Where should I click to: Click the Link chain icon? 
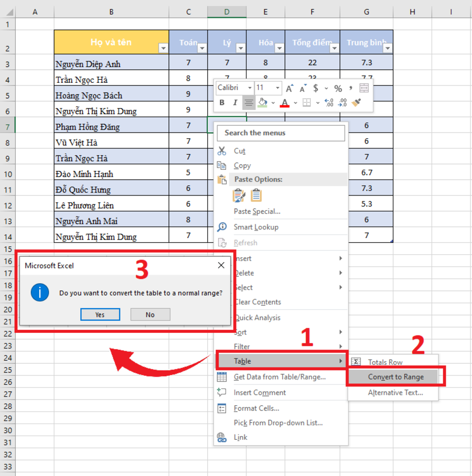pyautogui.click(x=222, y=437)
